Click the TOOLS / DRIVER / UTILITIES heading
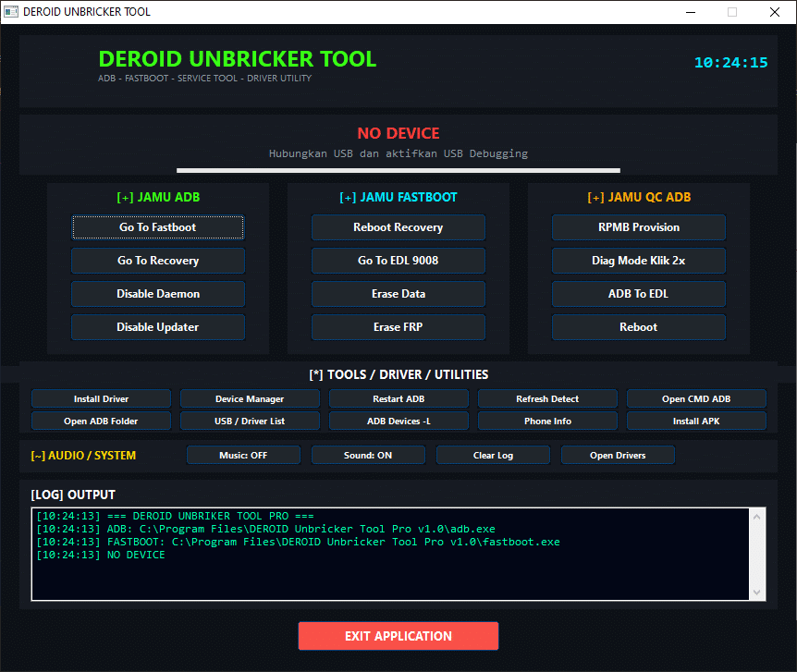The height and width of the screenshot is (672, 797). coord(398,374)
